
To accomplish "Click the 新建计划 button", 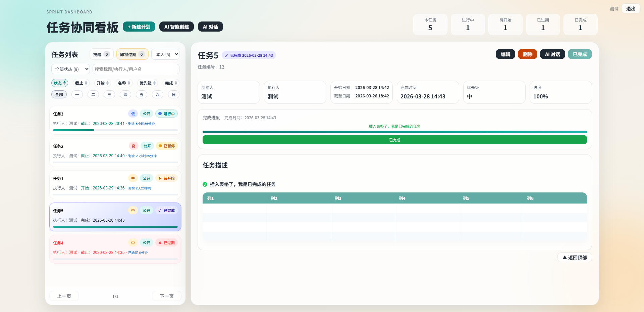I will tap(139, 27).
